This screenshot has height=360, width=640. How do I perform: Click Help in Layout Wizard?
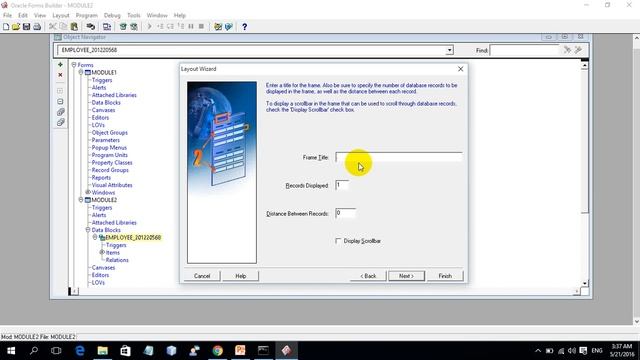pos(240,276)
